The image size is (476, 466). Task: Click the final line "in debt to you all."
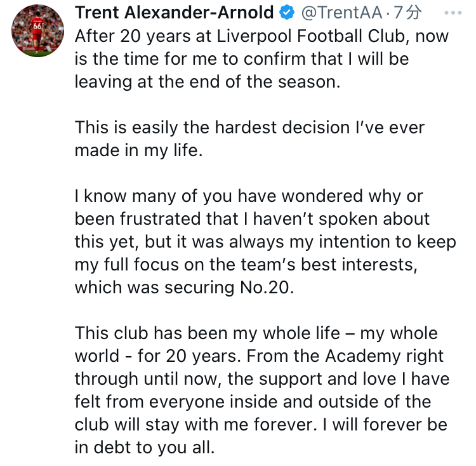145,447
